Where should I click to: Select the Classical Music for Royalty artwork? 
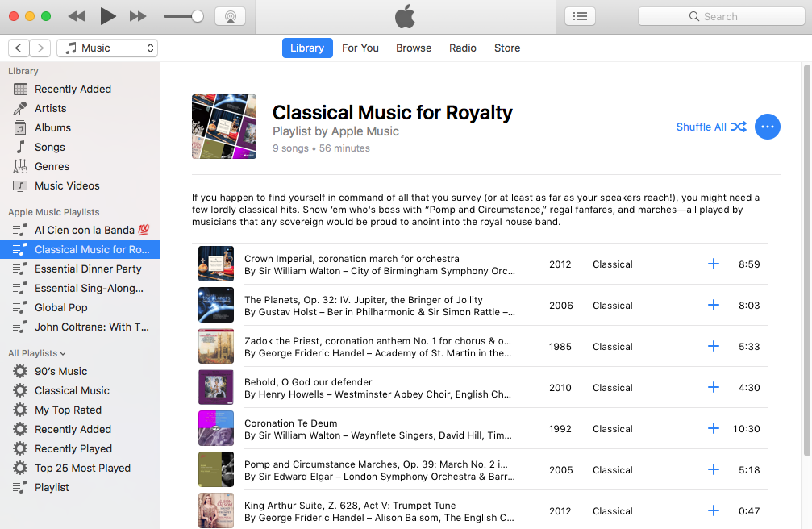[x=224, y=127]
